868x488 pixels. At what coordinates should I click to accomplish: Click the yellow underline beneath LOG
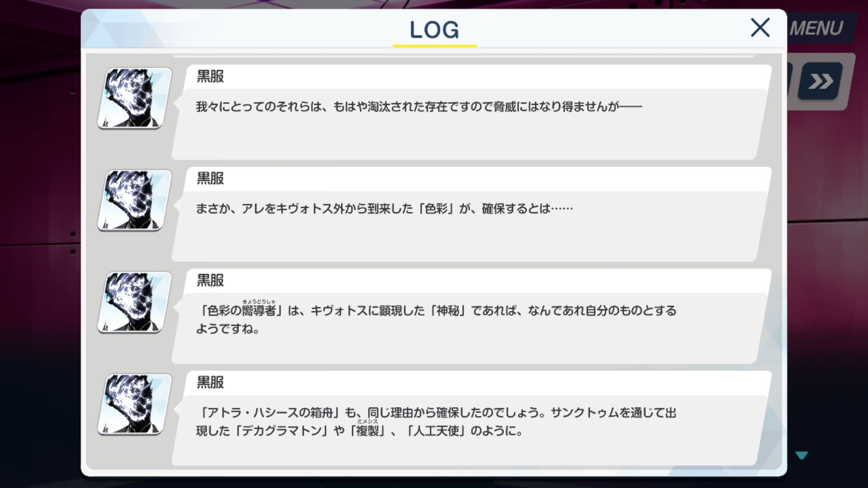434,46
